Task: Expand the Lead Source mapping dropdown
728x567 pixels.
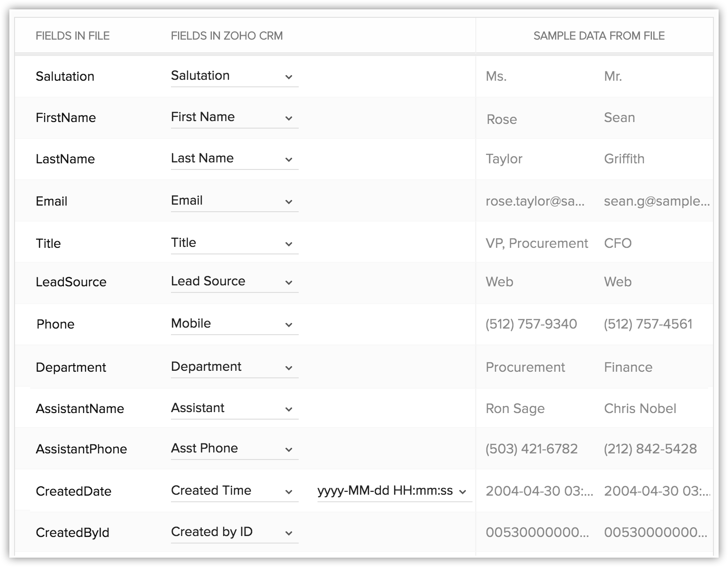Action: 234,282
